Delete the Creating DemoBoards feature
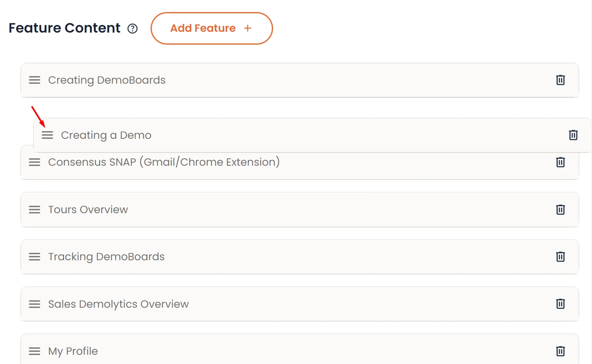This screenshot has width=592, height=364. (x=560, y=80)
